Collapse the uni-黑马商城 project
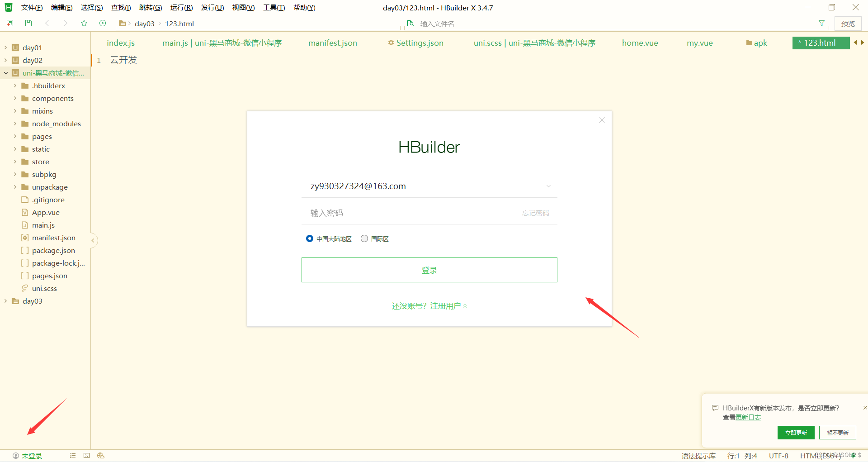868x462 pixels. click(5, 73)
